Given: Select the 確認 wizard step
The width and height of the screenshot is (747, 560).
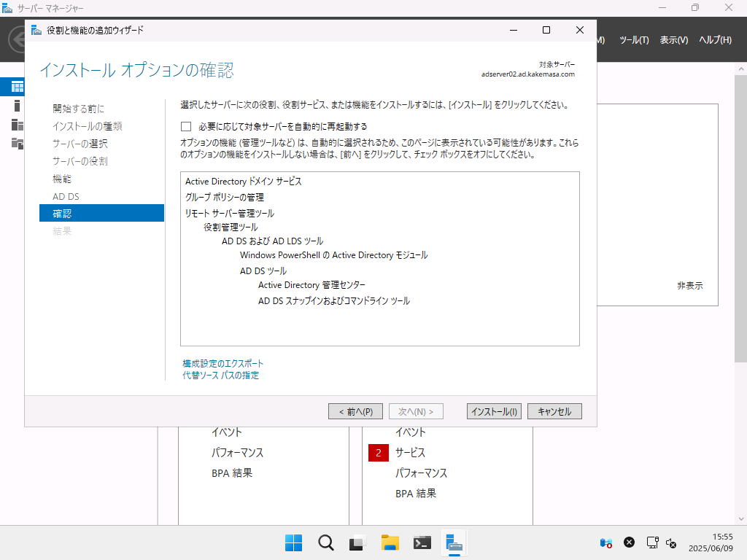Looking at the screenshot, I should tap(101, 213).
